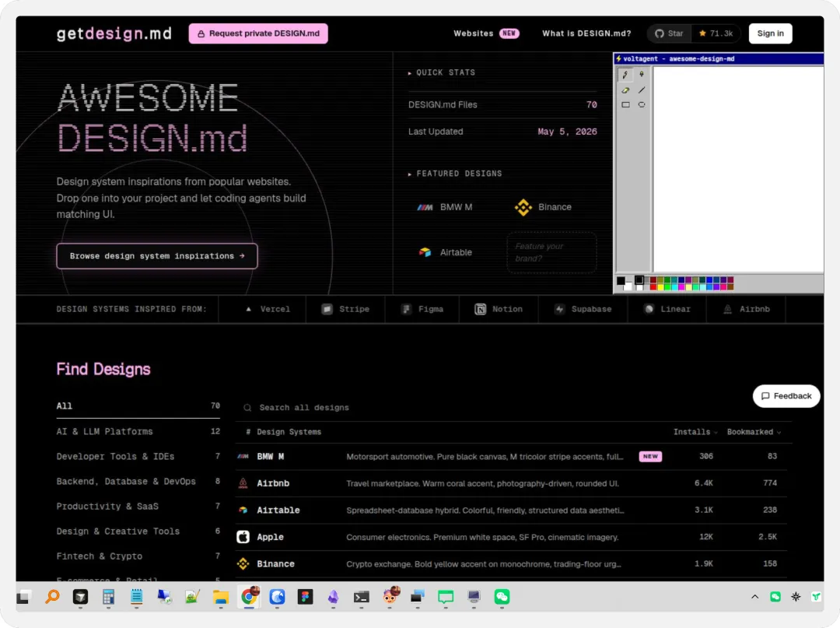Select the pencil tool in paint widget
Image resolution: width=840 pixels, height=628 pixels.
pyautogui.click(x=625, y=75)
